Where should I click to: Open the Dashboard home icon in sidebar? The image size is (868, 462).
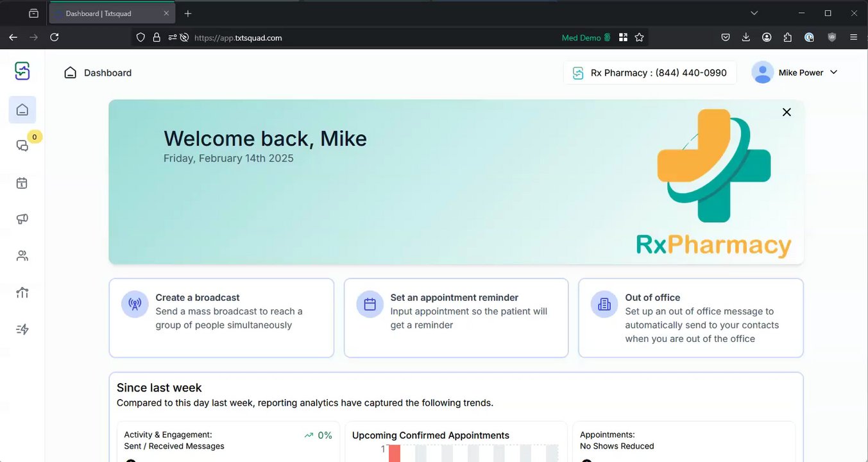pyautogui.click(x=22, y=110)
